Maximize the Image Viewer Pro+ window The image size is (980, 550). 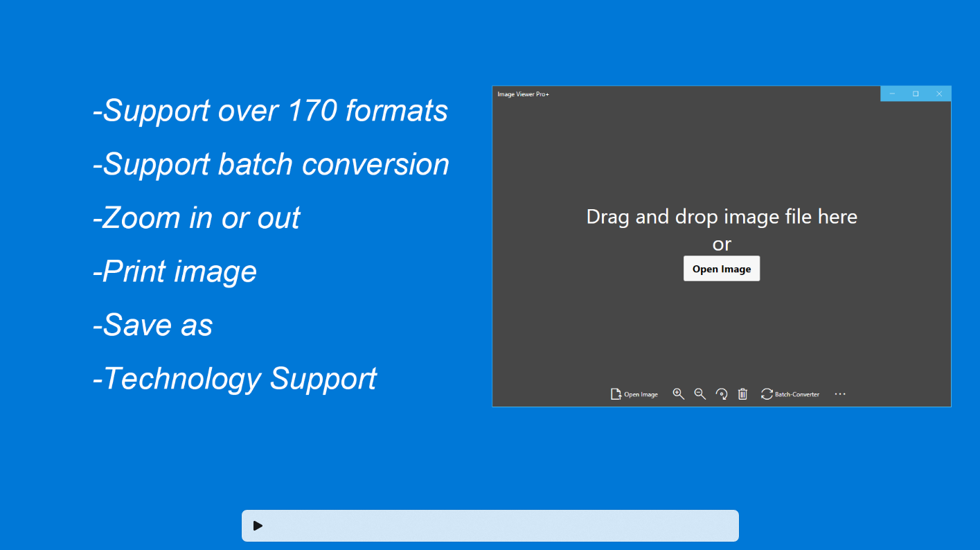coord(916,94)
